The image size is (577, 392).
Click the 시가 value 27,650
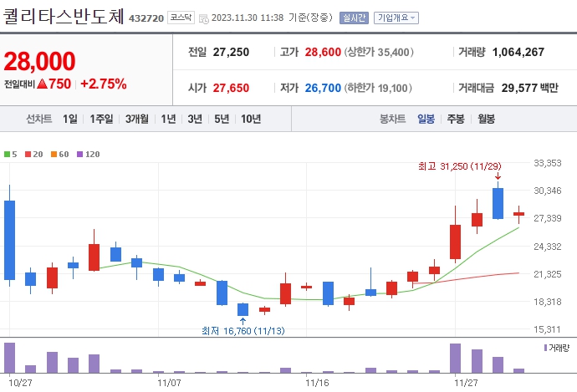point(231,88)
